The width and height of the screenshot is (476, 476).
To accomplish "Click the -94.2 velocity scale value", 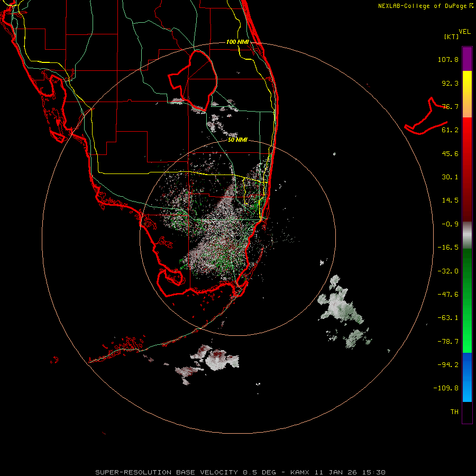I will (448, 364).
